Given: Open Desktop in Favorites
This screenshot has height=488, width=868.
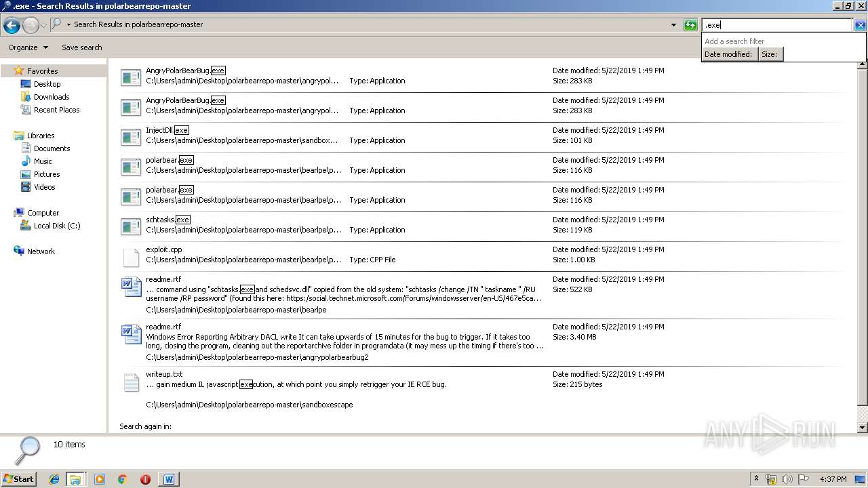Looking at the screenshot, I should (x=47, y=84).
